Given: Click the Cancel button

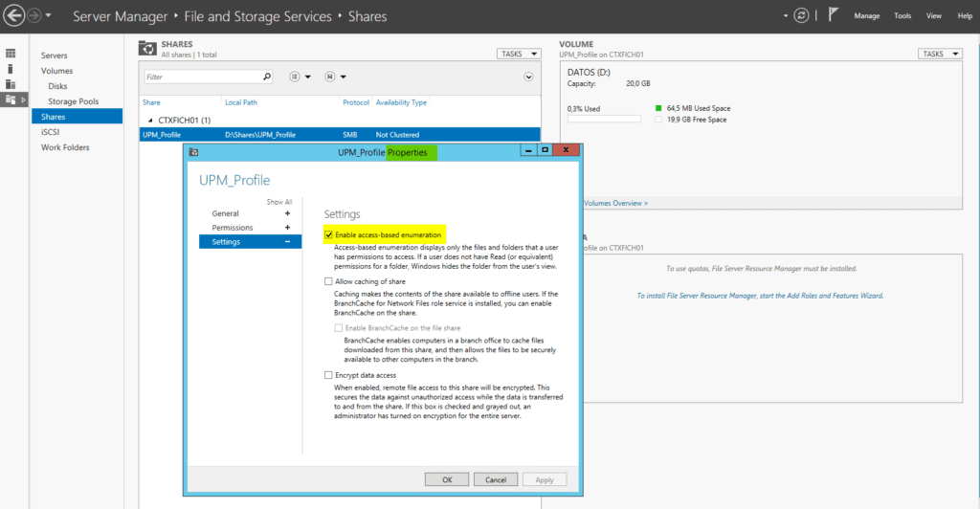Looking at the screenshot, I should tap(496, 479).
